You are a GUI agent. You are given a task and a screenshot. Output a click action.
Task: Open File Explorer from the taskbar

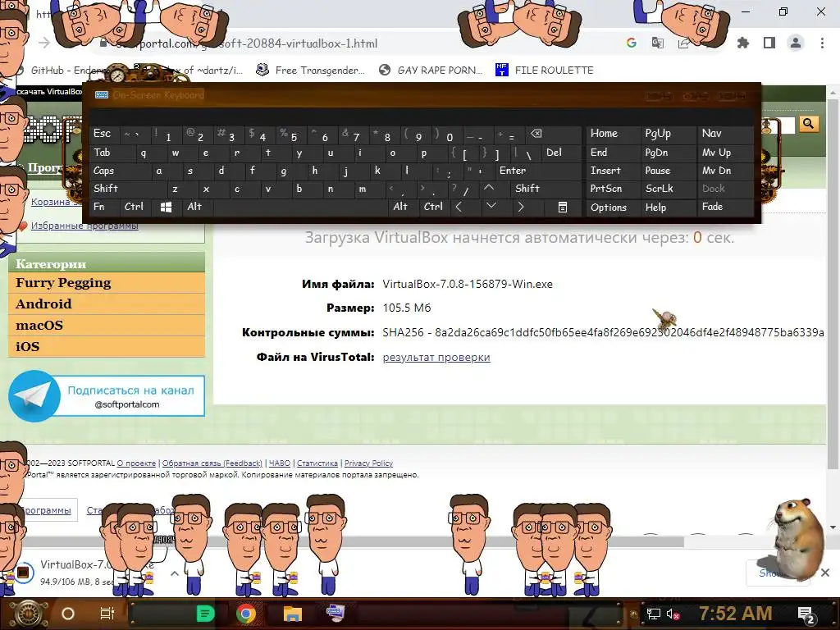(293, 614)
